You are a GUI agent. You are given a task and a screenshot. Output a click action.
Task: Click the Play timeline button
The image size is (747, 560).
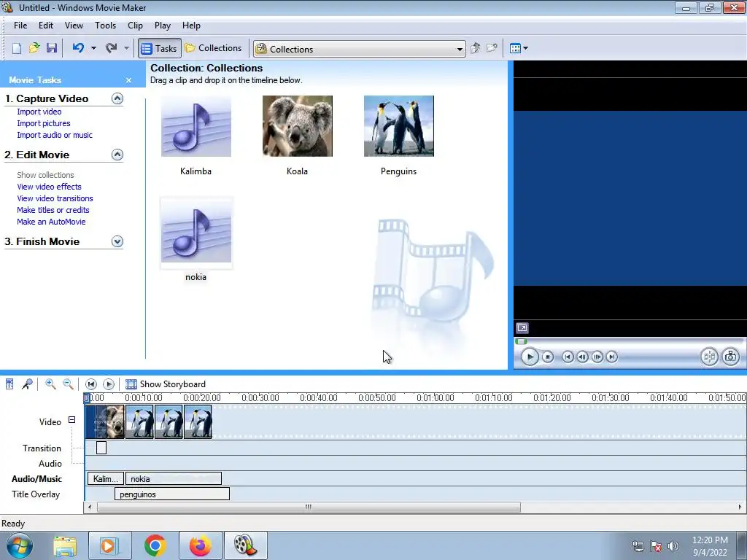coord(109,384)
